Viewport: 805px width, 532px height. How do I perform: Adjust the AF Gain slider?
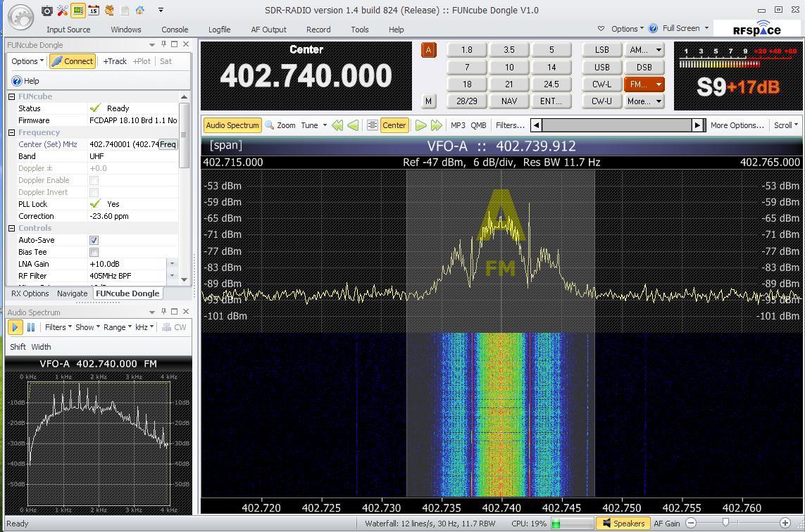(725, 523)
